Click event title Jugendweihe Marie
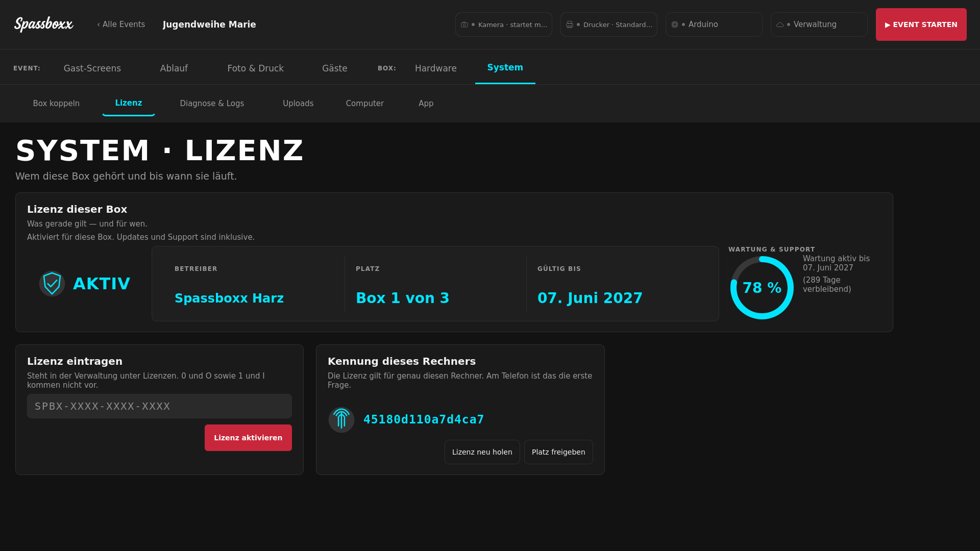The width and height of the screenshot is (980, 551). tap(209, 24)
